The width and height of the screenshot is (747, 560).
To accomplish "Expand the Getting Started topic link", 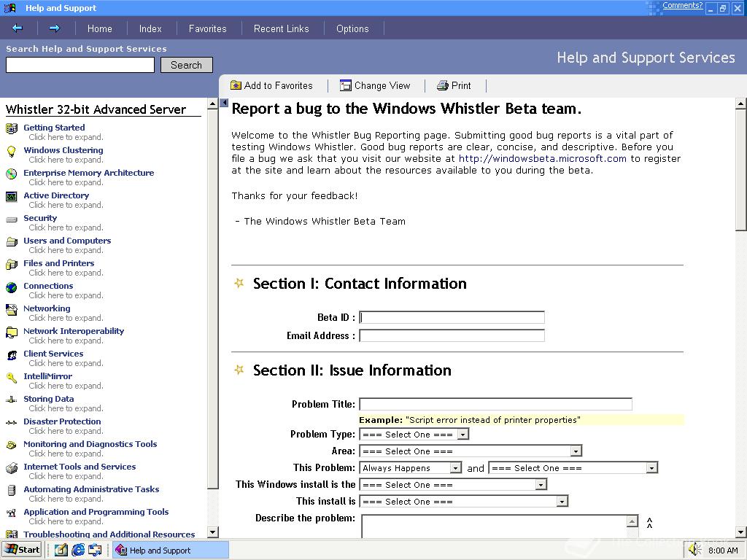I will point(54,128).
